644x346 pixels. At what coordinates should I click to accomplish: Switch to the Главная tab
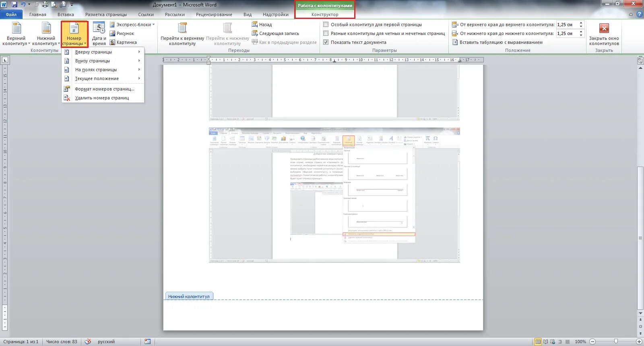point(38,14)
